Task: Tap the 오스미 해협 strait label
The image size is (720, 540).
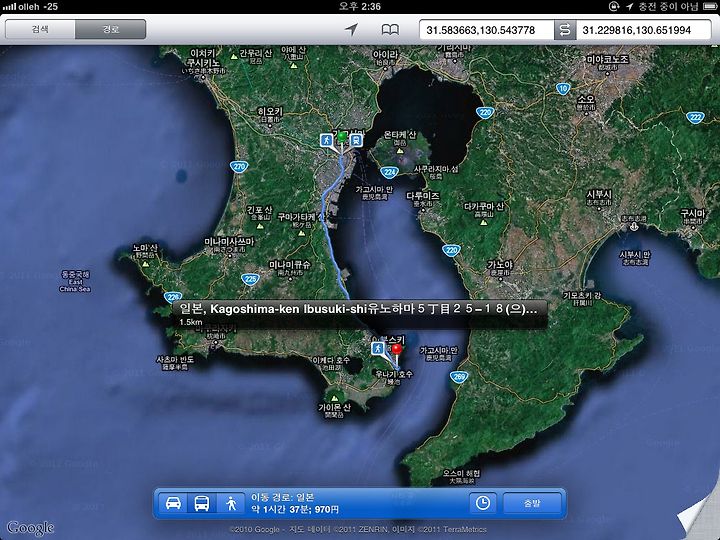Action: 462,477
